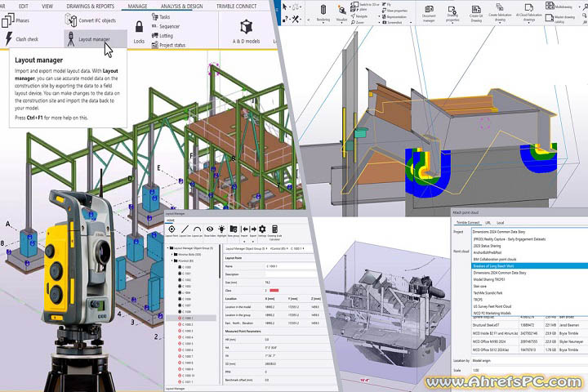Click the Name field in Layout Point
Viewport: 588px width, 392px height.
(289, 266)
